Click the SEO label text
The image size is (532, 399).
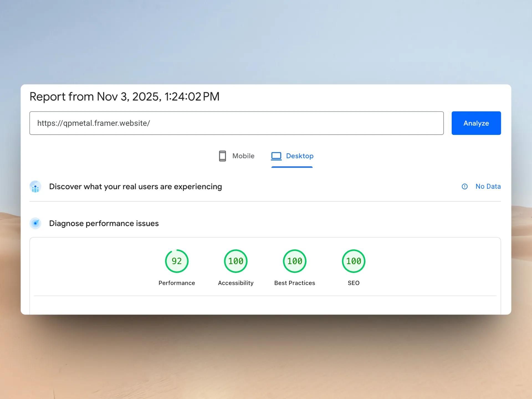[354, 283]
